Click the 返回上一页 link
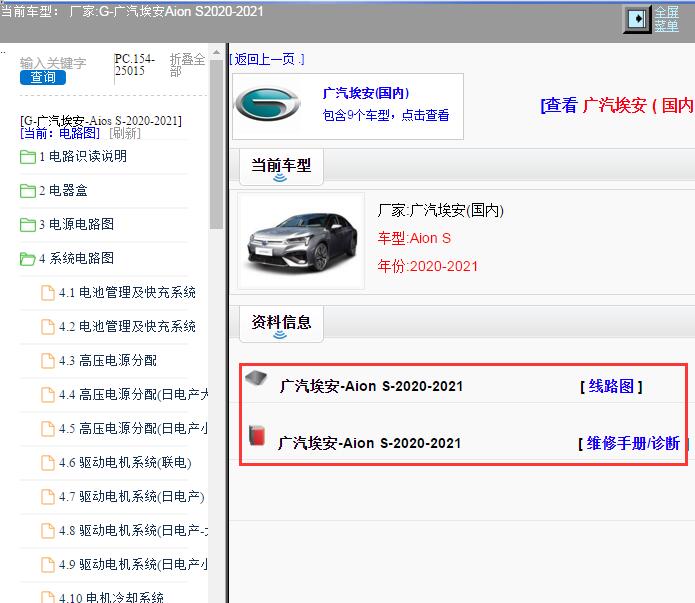695x603 pixels. [x=267, y=59]
